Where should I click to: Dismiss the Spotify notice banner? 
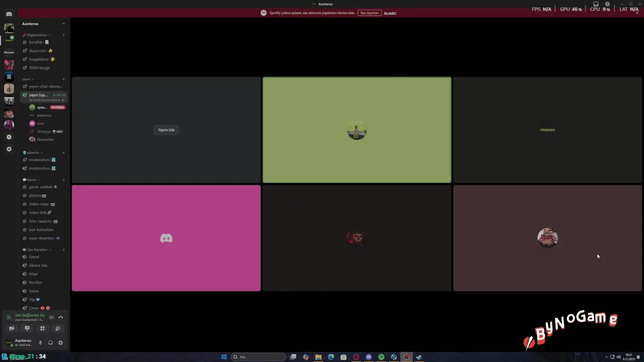(637, 13)
